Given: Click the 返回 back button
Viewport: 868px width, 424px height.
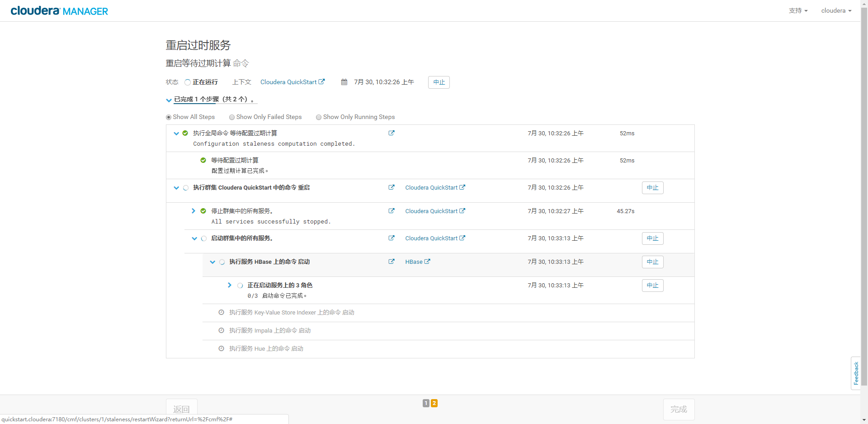Looking at the screenshot, I should [182, 409].
